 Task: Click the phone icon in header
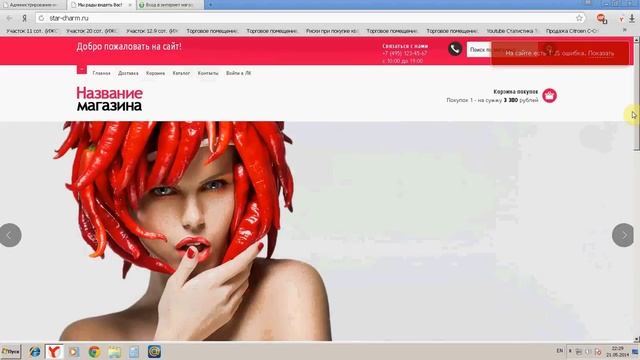pos(455,49)
